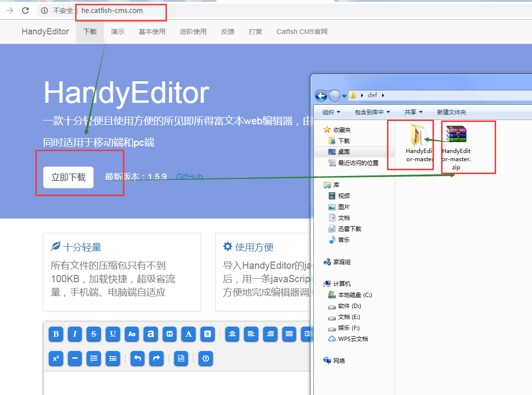Open the 反馈 tab in the site navbar

pyautogui.click(x=228, y=32)
